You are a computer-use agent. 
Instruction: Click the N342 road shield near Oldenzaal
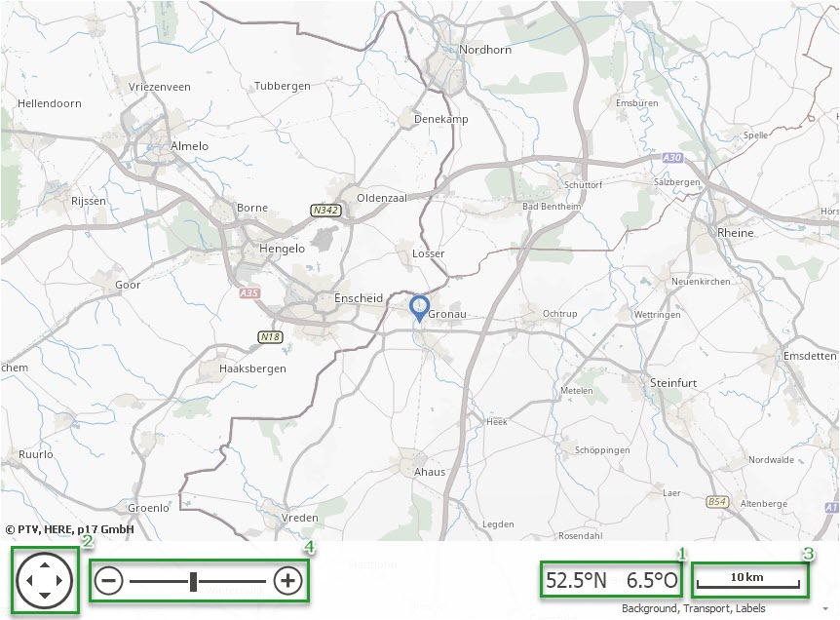pyautogui.click(x=325, y=210)
